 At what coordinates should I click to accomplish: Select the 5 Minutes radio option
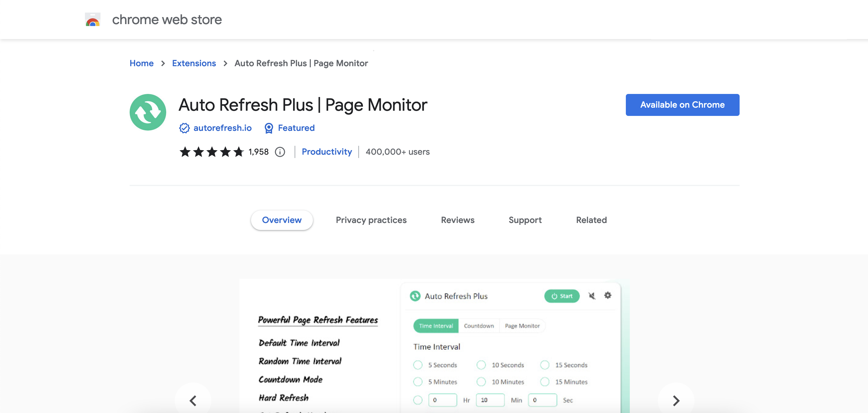[418, 382]
